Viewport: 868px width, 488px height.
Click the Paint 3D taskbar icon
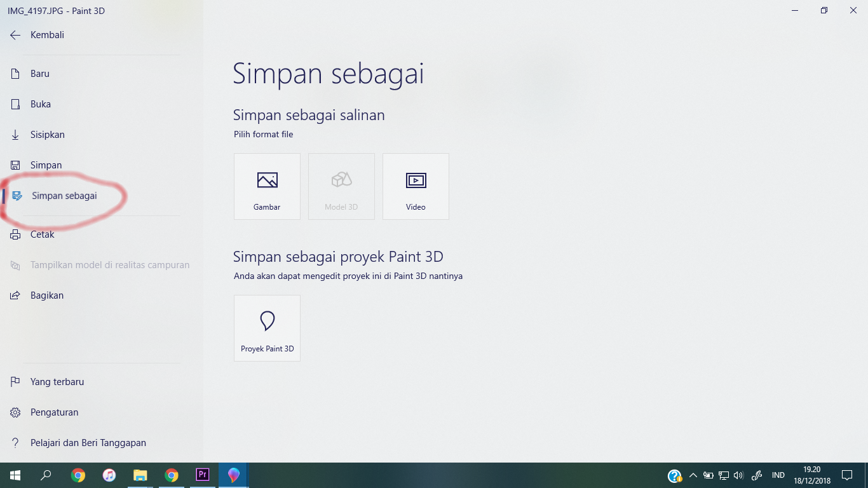tap(233, 475)
